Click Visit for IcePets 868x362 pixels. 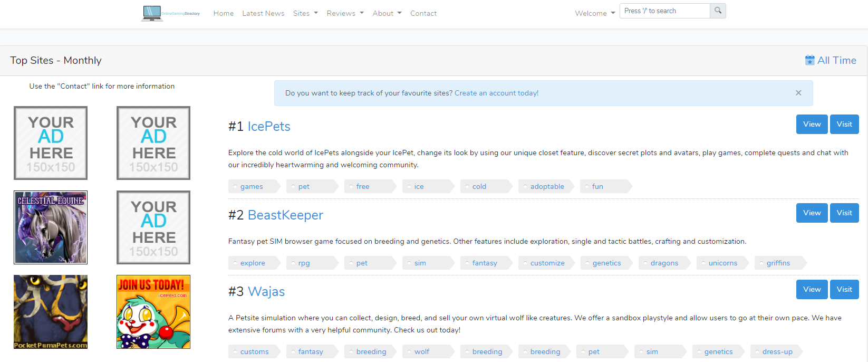844,124
